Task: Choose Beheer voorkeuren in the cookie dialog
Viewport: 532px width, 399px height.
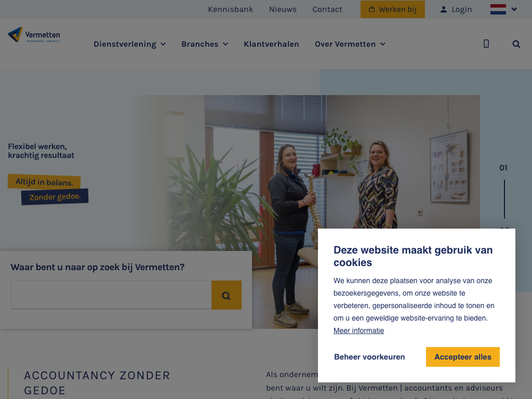Action: (369, 357)
